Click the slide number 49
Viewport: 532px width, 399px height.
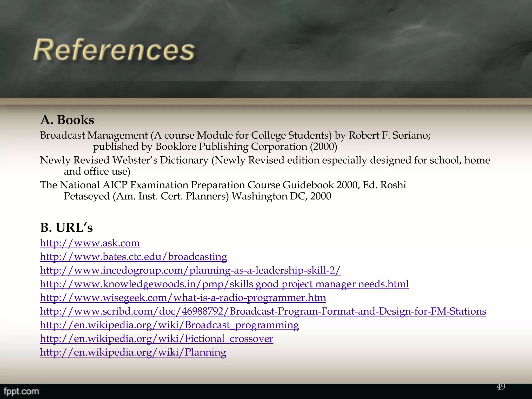pos(501,387)
